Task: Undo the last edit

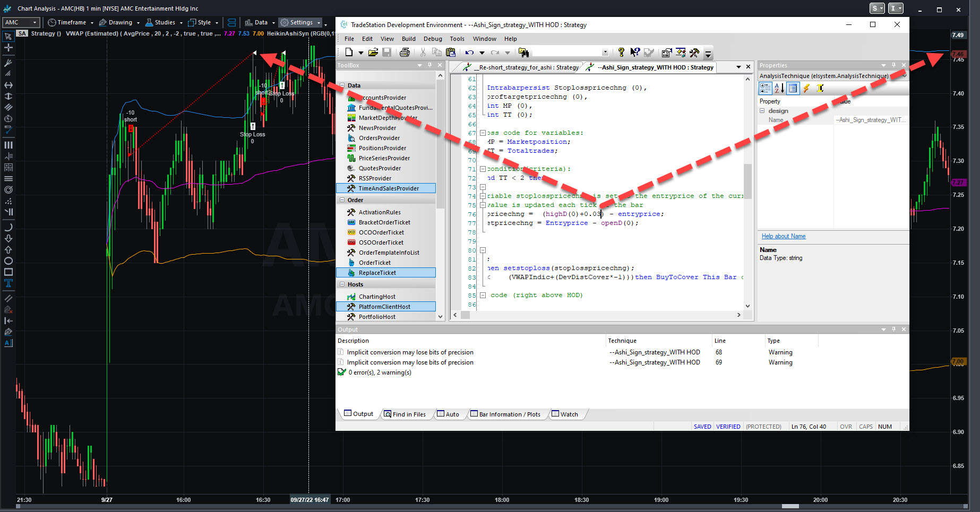Action: [x=470, y=53]
